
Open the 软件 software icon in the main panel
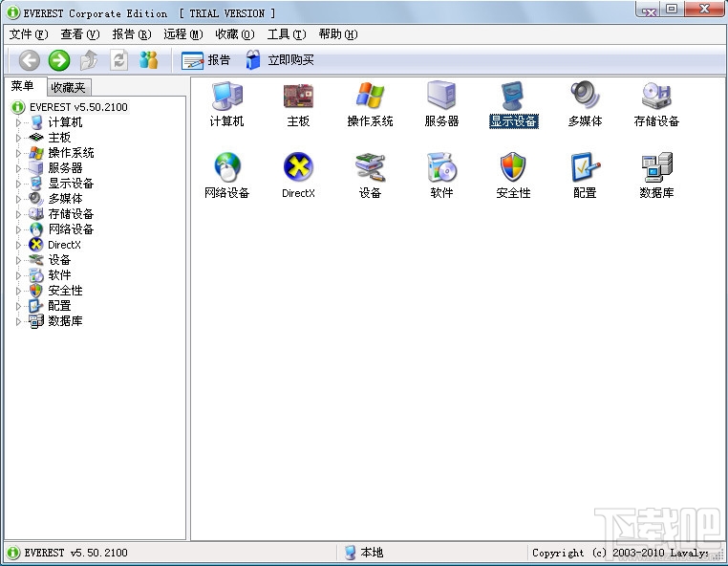pyautogui.click(x=441, y=176)
